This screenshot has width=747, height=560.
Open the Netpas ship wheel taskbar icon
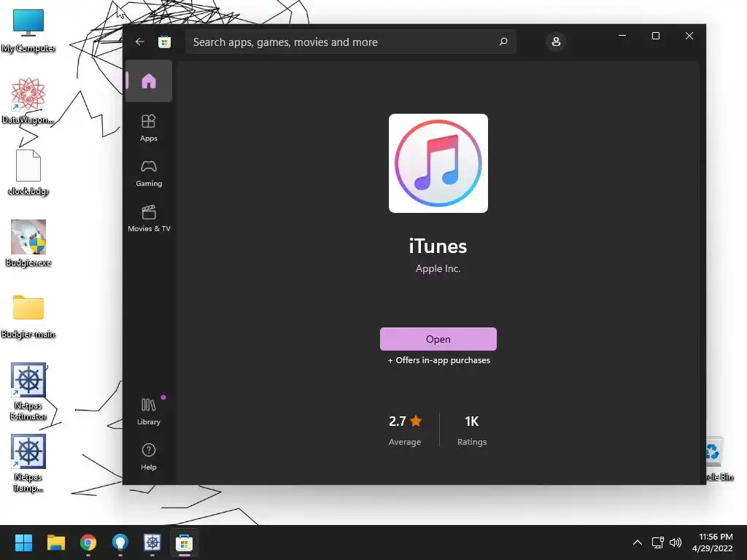pyautogui.click(x=152, y=542)
